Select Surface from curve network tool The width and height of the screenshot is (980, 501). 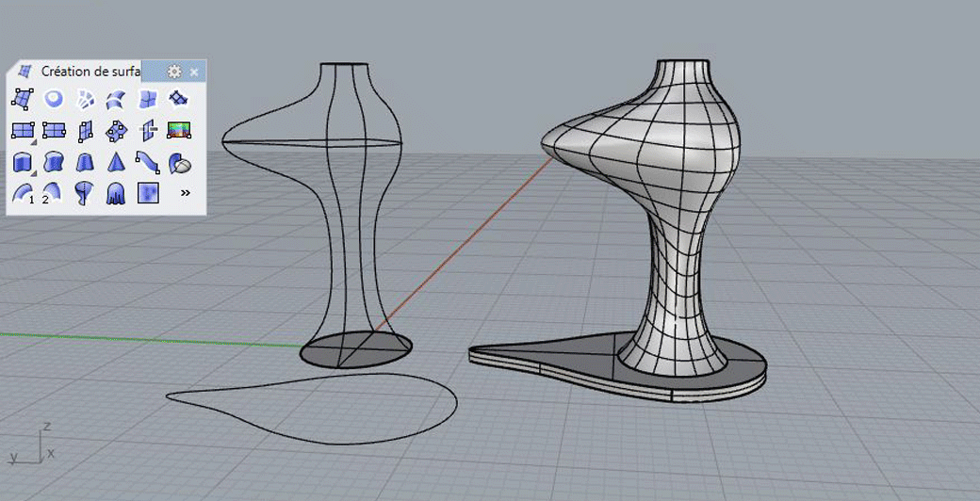85,98
